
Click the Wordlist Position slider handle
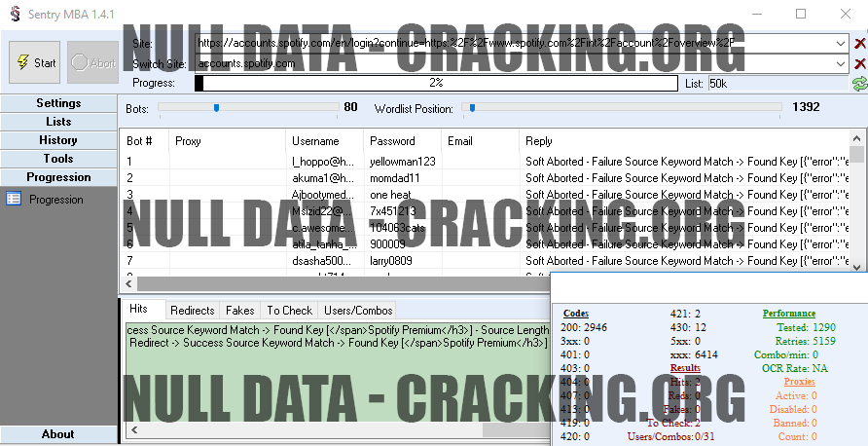click(x=472, y=108)
